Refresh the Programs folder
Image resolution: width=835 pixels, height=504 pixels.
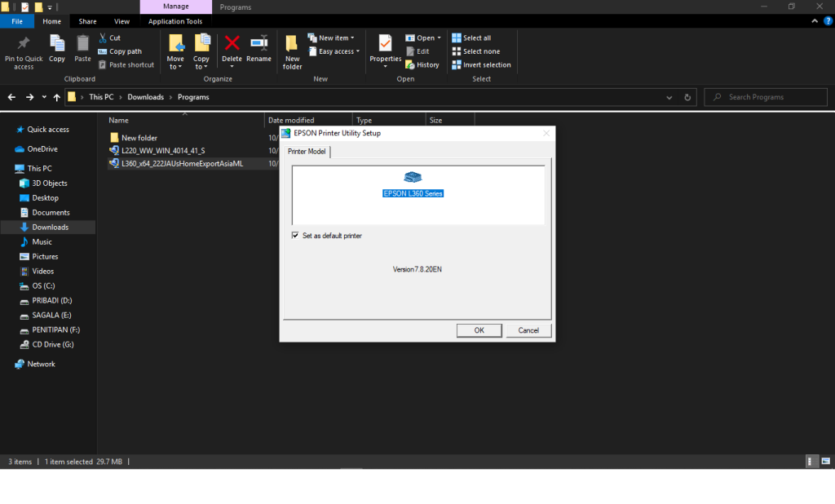pyautogui.click(x=687, y=97)
